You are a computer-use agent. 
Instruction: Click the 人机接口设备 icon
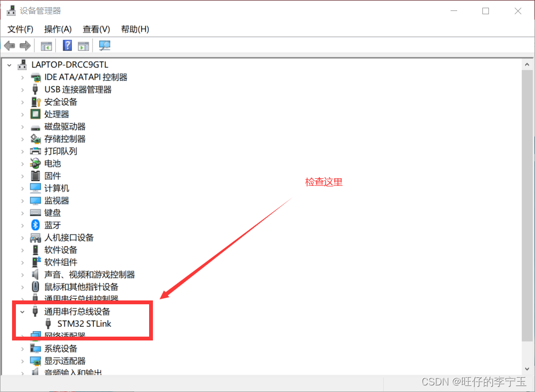pyautogui.click(x=36, y=237)
